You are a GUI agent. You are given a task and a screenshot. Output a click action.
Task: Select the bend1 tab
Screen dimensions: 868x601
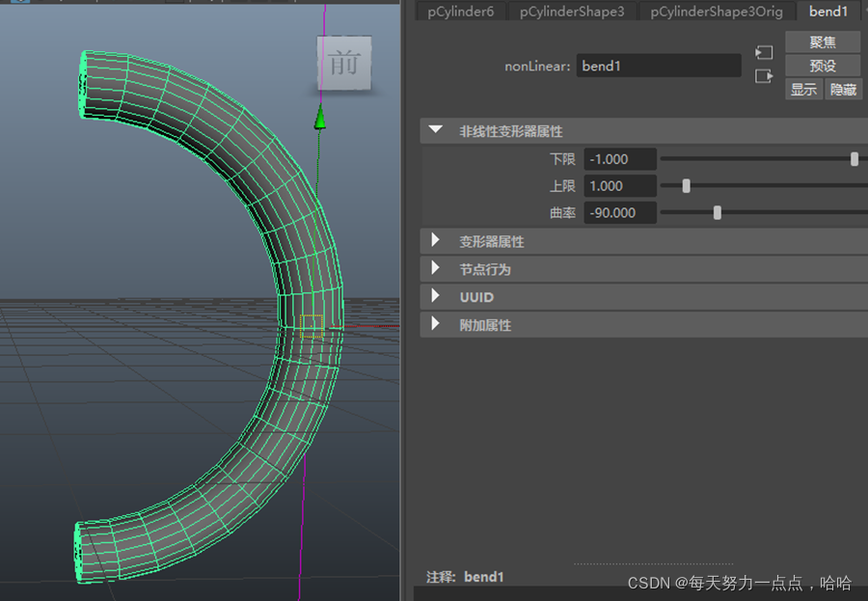tap(828, 11)
